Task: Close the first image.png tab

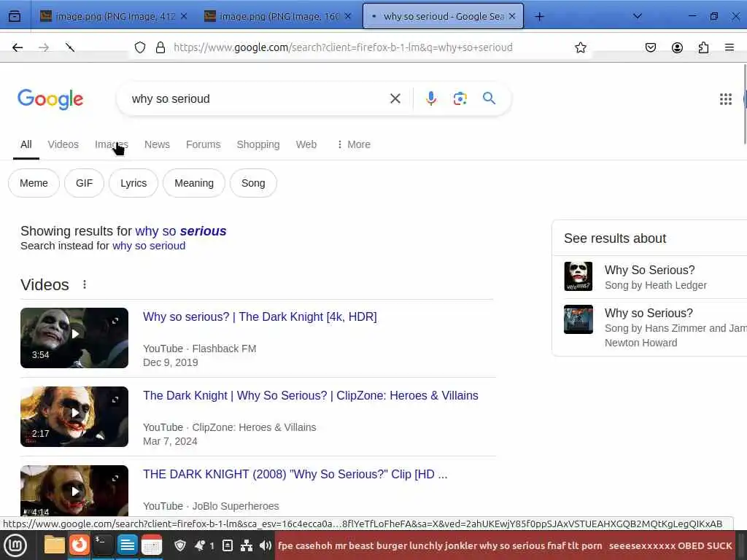Action: (x=184, y=16)
